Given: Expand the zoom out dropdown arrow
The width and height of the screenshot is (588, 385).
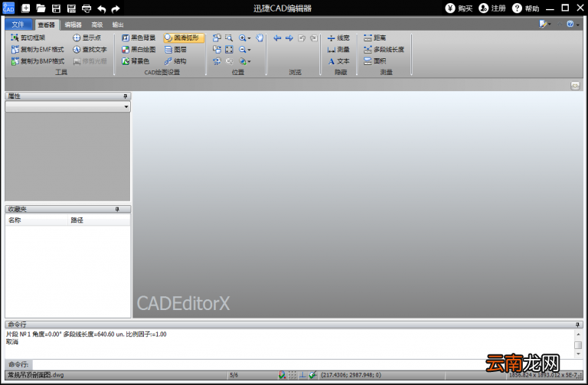Looking at the screenshot, I should [249, 50].
